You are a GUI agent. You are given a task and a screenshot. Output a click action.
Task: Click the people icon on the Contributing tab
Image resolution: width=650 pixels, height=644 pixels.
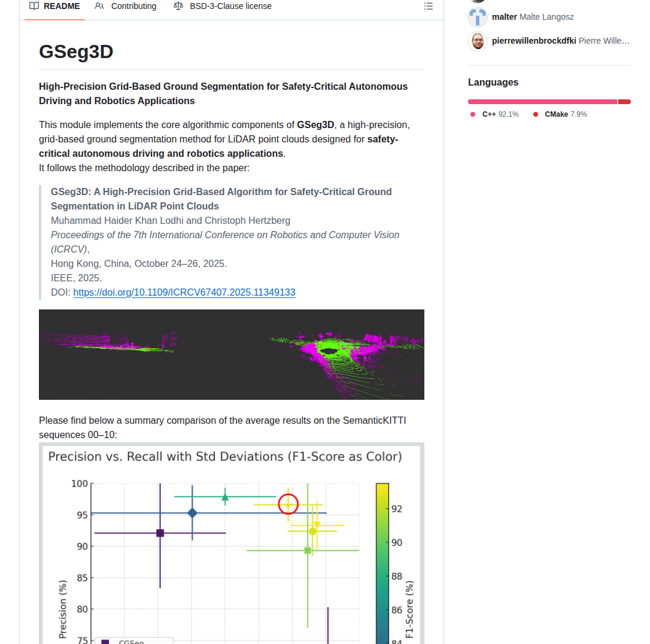99,6
